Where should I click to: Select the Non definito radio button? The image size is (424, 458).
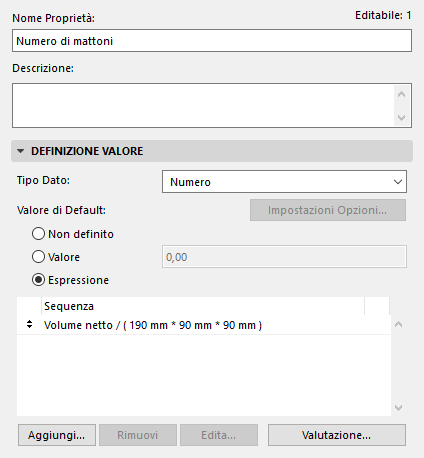click(38, 234)
